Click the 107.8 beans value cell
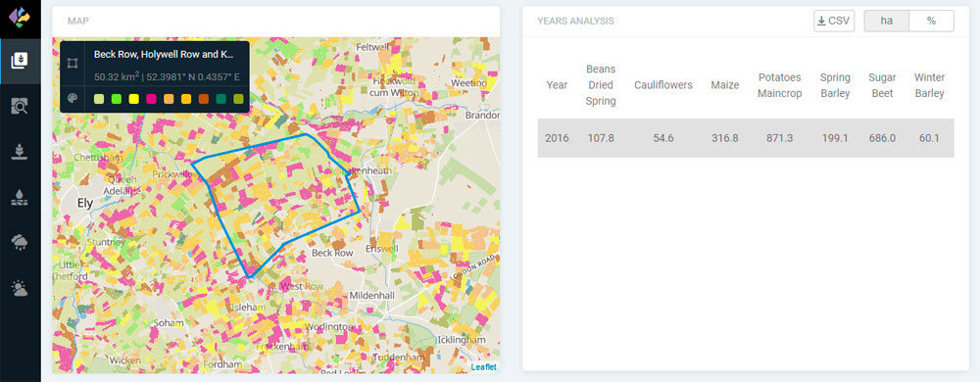Viewport: 980px width, 382px height. pos(601,138)
